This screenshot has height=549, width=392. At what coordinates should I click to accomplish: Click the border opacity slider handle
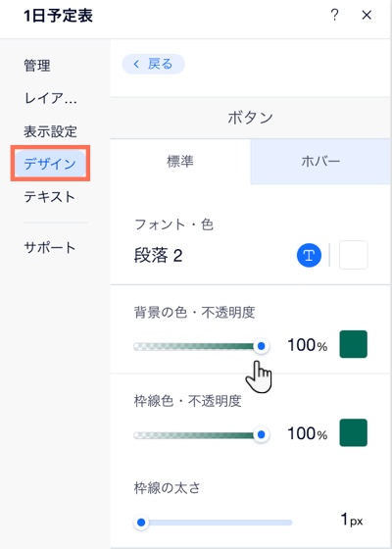(x=261, y=435)
